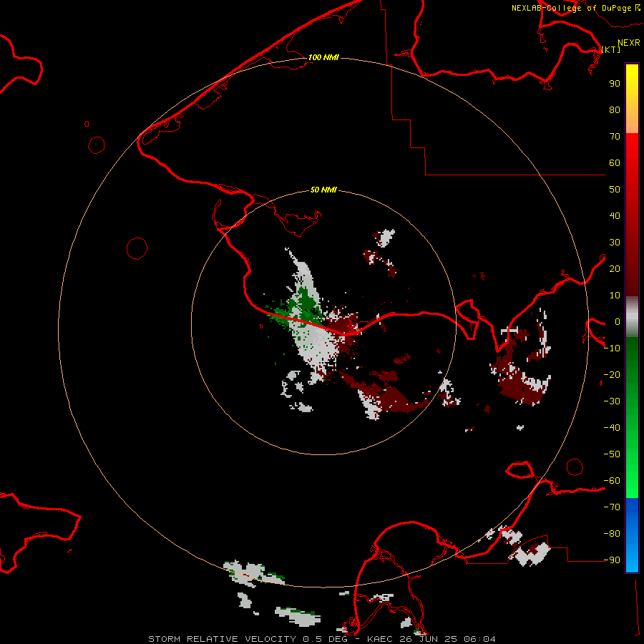Click the Storm Relative Velocity caption at bottom

click(321, 639)
